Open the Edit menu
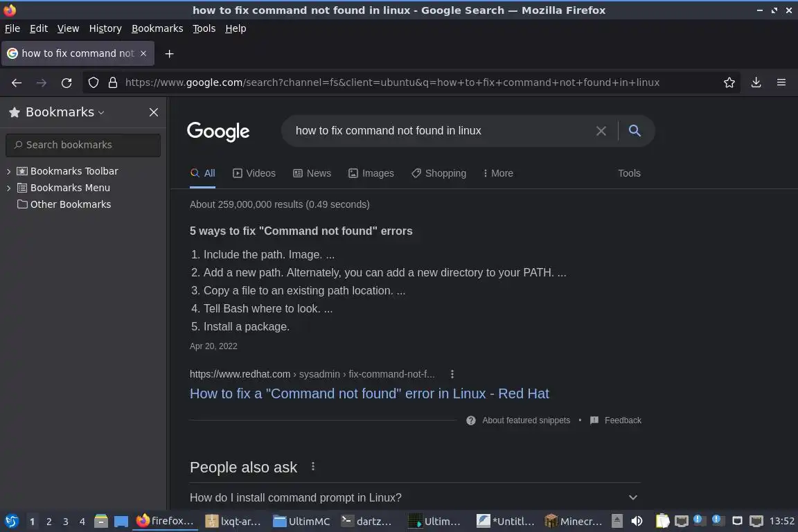 (39, 28)
